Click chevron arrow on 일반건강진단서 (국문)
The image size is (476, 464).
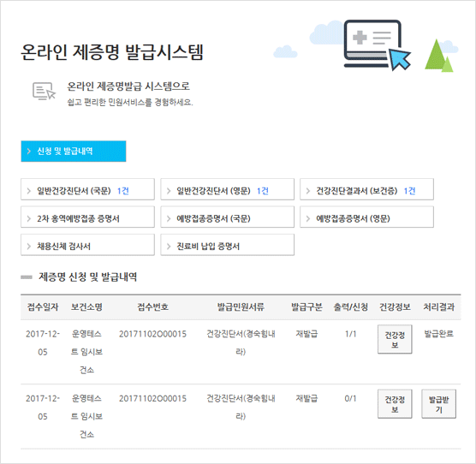(x=29, y=191)
